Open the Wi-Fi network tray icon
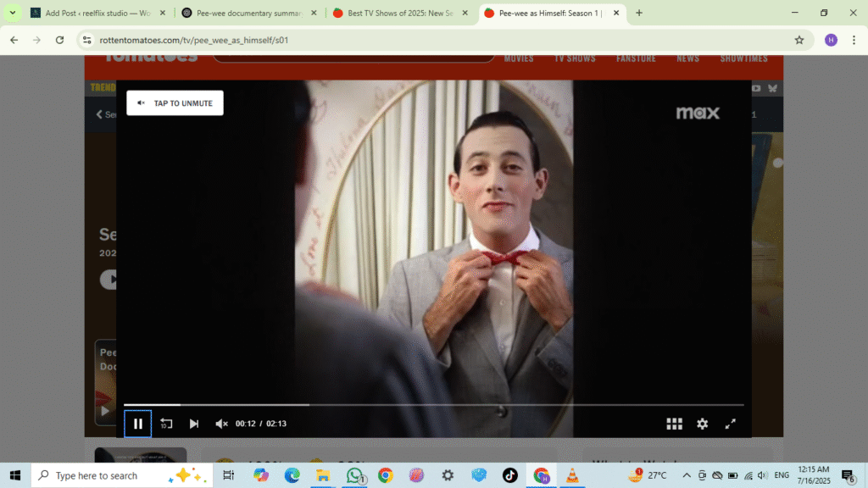Image resolution: width=868 pixels, height=488 pixels. [x=748, y=475]
